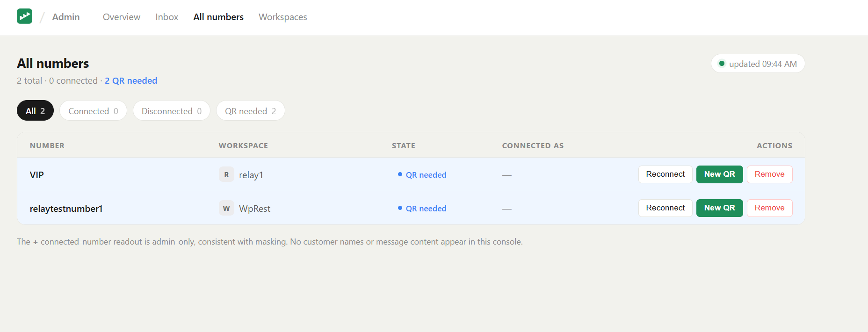Click the 2 QR needed summary link

[131, 80]
